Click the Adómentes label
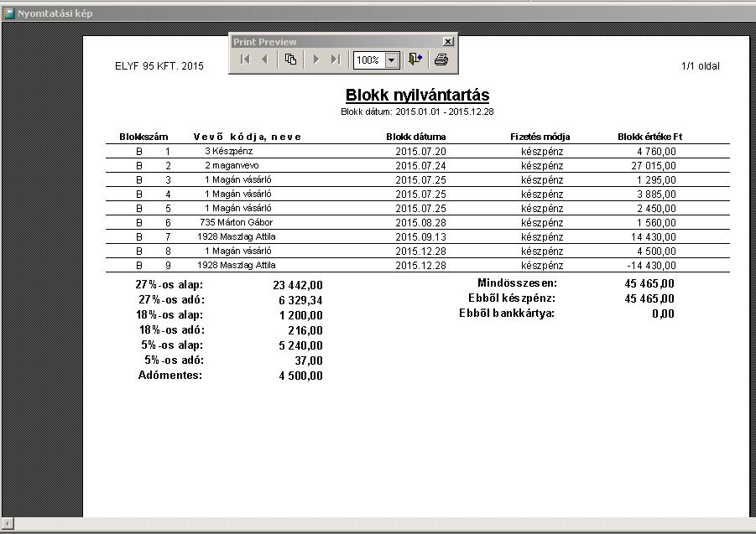 [x=170, y=375]
